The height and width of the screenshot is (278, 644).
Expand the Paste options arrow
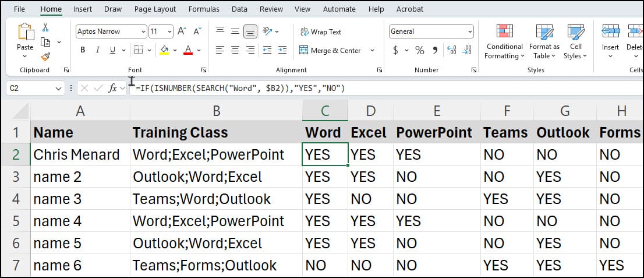point(24,57)
